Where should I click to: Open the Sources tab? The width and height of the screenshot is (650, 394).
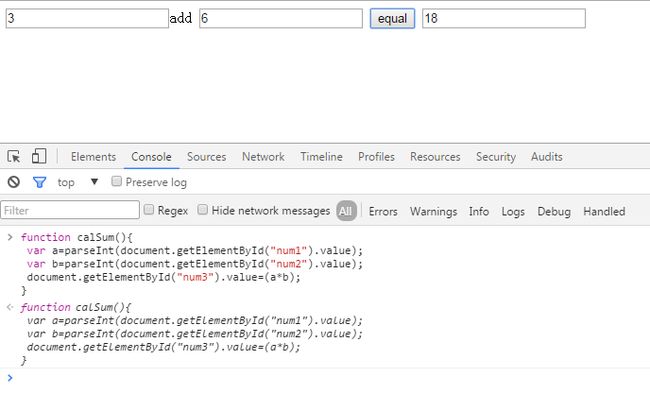206,157
